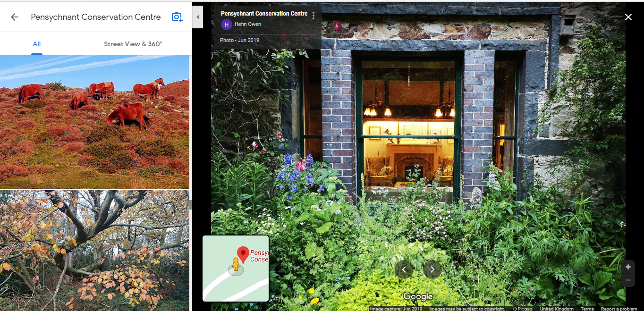The height and width of the screenshot is (311, 644).
Task: Zoom in with the plus button
Action: click(x=628, y=267)
